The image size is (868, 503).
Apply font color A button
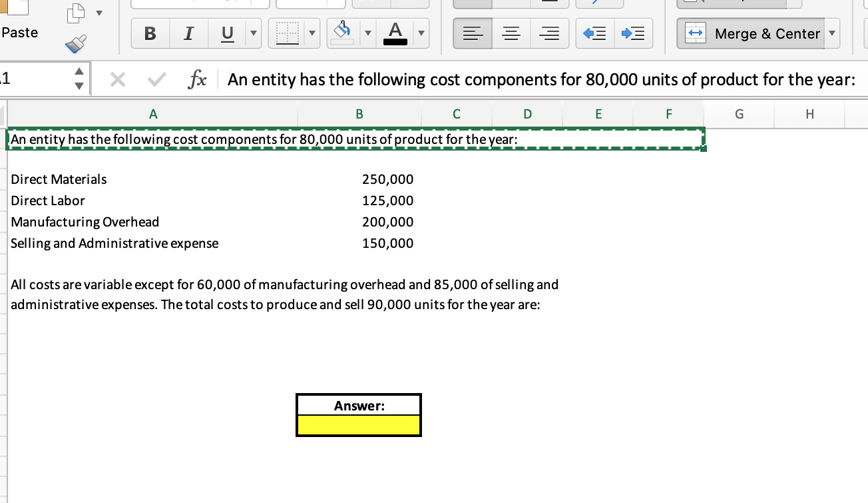coord(395,33)
